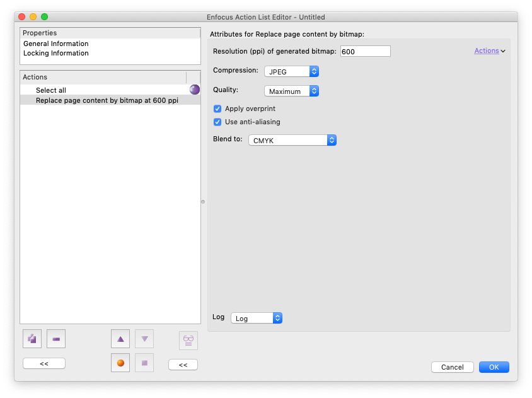Expand the Blend to CMYK dropdown
This screenshot has width=532, height=398.
[292, 140]
